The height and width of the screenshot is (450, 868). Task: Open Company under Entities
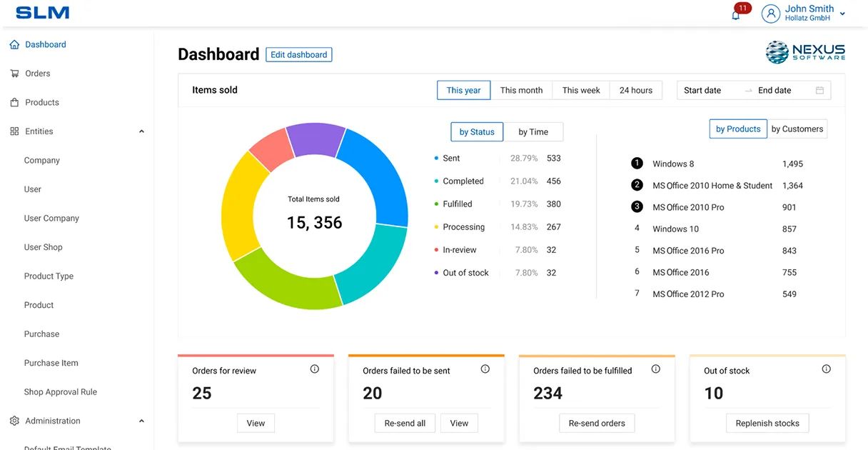[42, 160]
